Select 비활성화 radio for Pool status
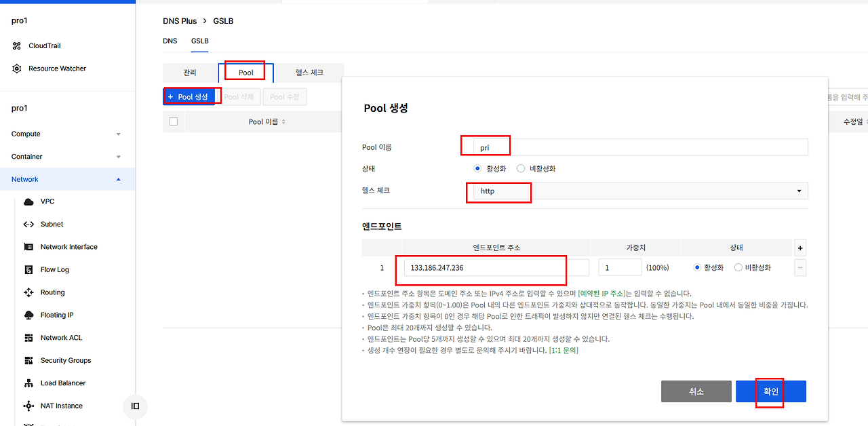 (520, 168)
